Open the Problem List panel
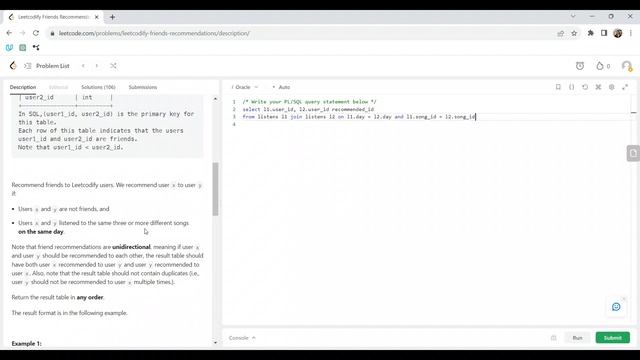 (x=47, y=66)
